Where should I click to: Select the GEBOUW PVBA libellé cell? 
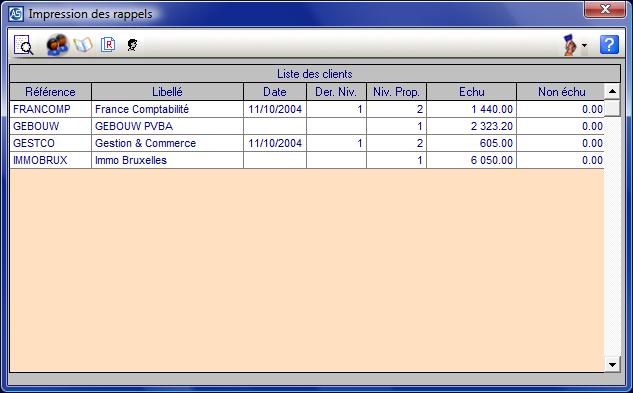coord(168,126)
